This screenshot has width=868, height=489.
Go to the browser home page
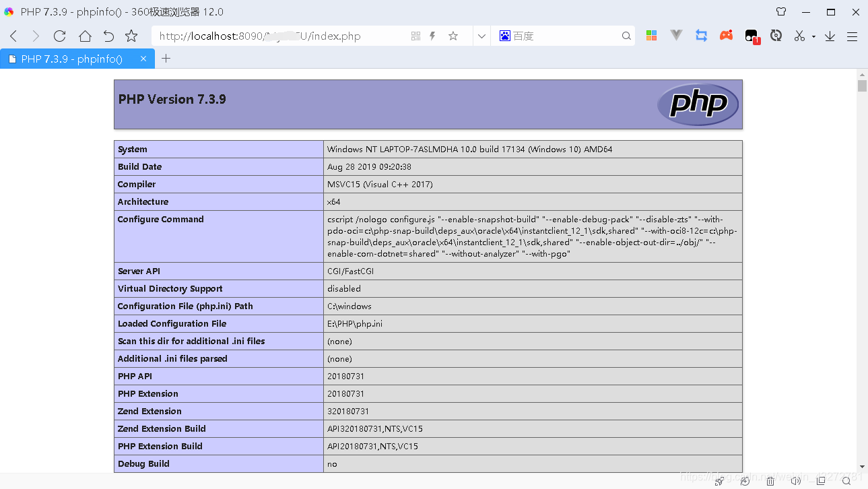(x=84, y=36)
